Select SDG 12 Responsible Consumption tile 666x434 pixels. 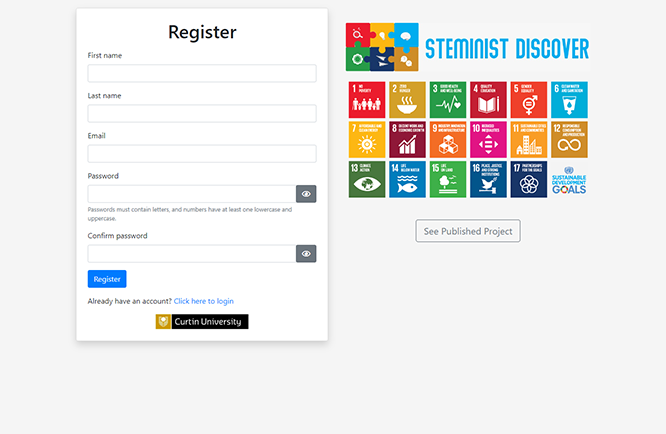569,140
